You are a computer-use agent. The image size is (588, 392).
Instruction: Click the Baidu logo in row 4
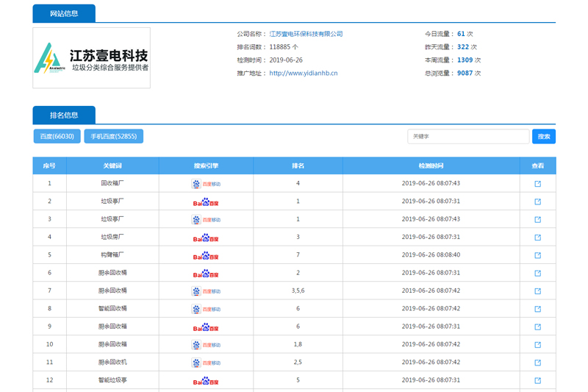[206, 238]
